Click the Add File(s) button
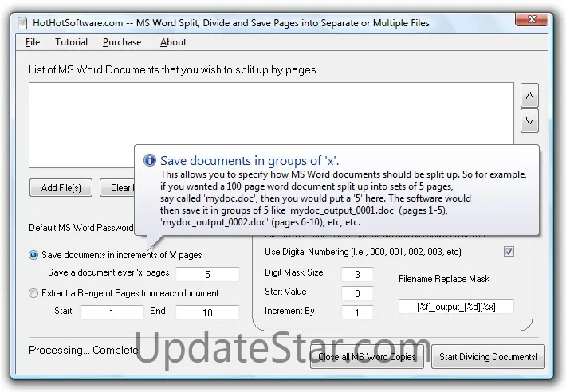This screenshot has height=392, width=566. click(x=61, y=188)
